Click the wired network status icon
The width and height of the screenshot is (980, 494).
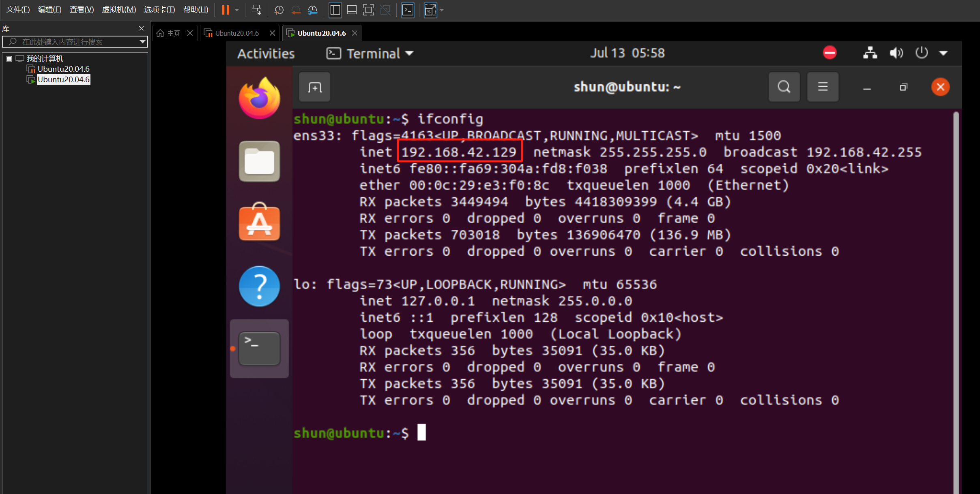pos(870,53)
